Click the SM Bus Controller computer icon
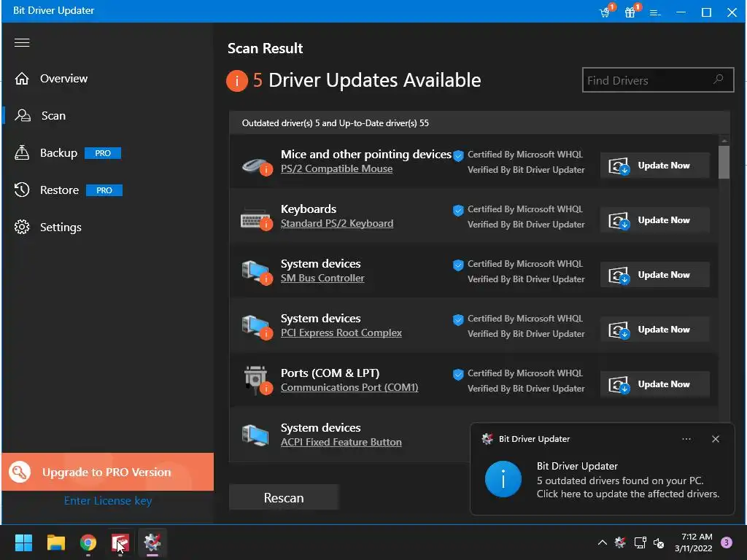Image resolution: width=747 pixels, height=560 pixels. pyautogui.click(x=257, y=273)
